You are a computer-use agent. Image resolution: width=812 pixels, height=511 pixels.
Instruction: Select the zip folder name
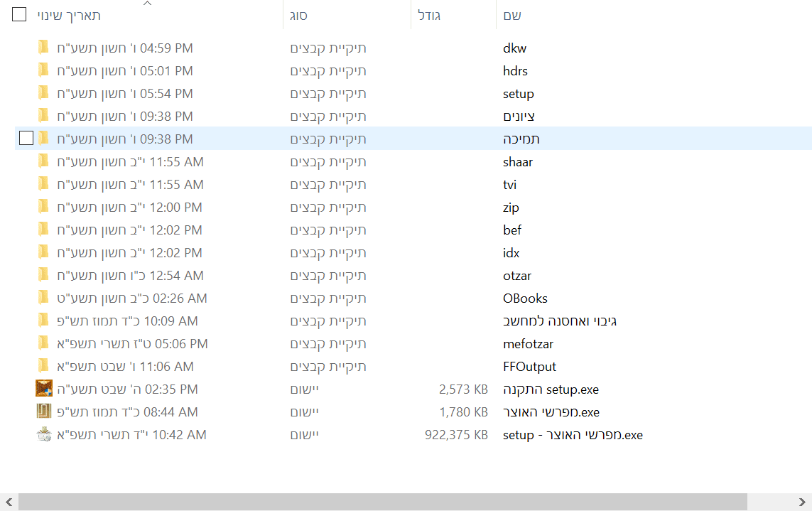511,208
